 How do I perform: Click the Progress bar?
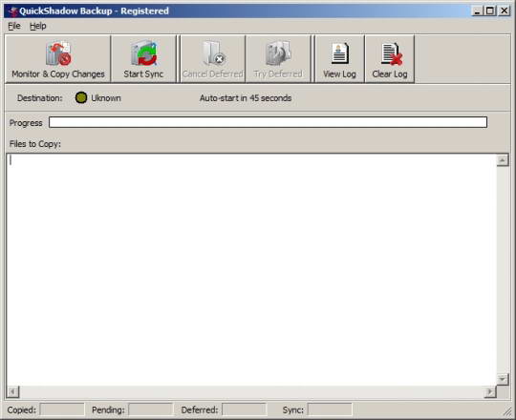(x=268, y=122)
